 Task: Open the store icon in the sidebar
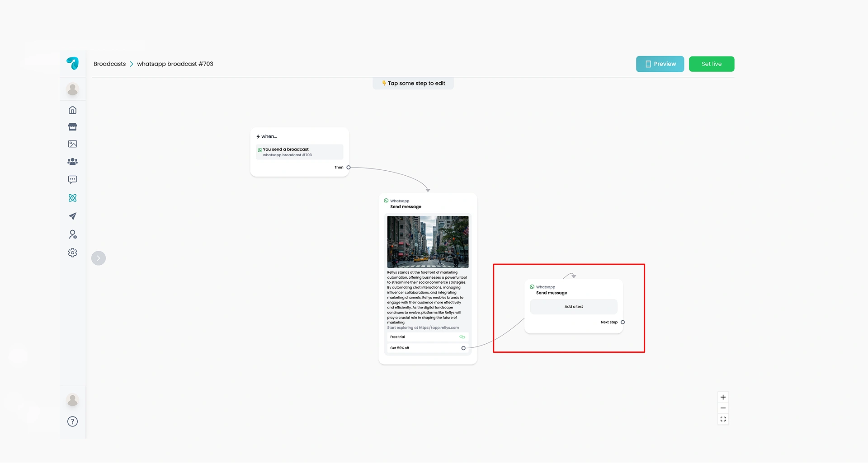coord(72,127)
